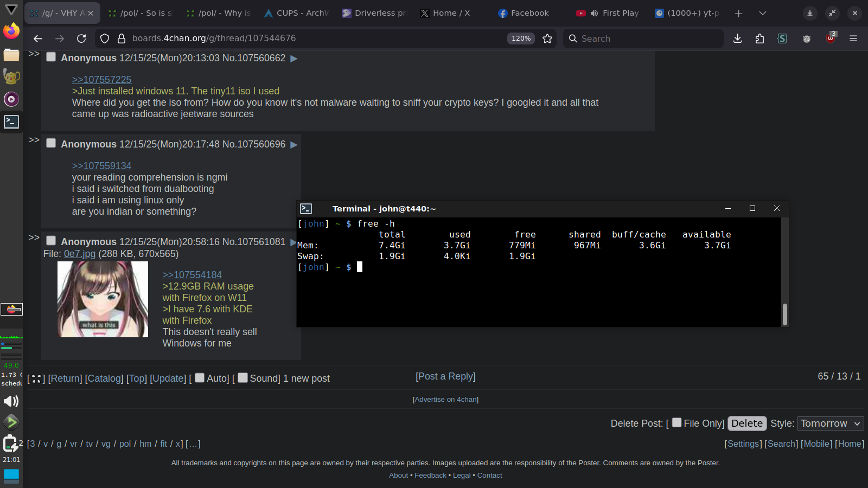Open the file manager folder in dock
Image resolution: width=868 pixels, height=488 pixels.
click(x=11, y=54)
